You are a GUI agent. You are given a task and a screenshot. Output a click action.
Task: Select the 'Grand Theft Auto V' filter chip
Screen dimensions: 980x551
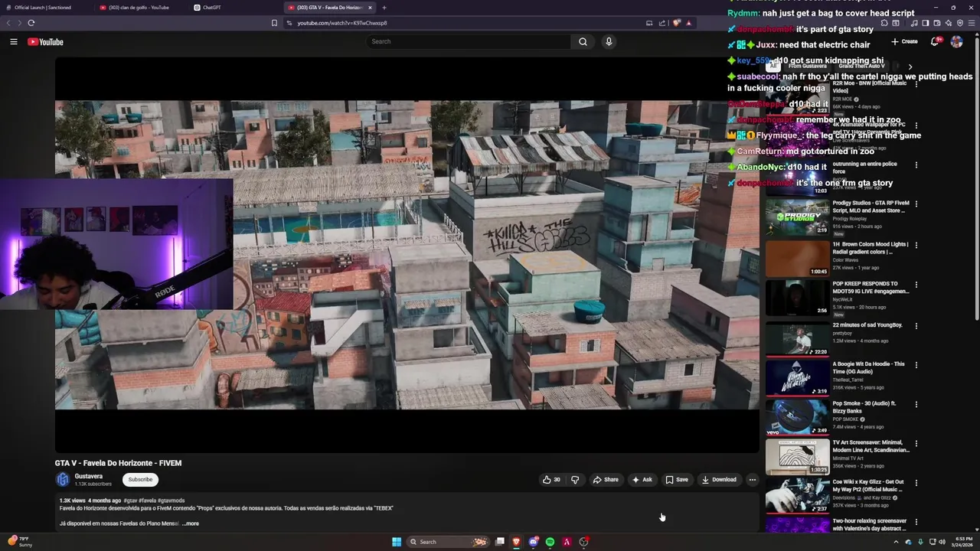pyautogui.click(x=862, y=66)
